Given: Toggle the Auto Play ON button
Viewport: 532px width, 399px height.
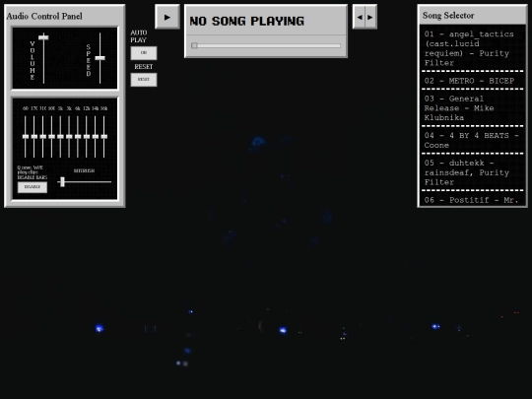Looking at the screenshot, I should tap(144, 53).
